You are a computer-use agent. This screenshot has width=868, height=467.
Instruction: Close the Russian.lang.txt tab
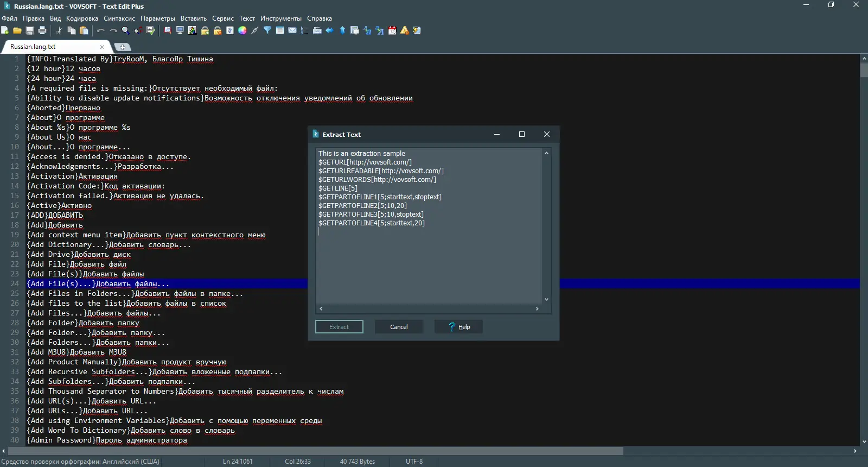coord(102,47)
